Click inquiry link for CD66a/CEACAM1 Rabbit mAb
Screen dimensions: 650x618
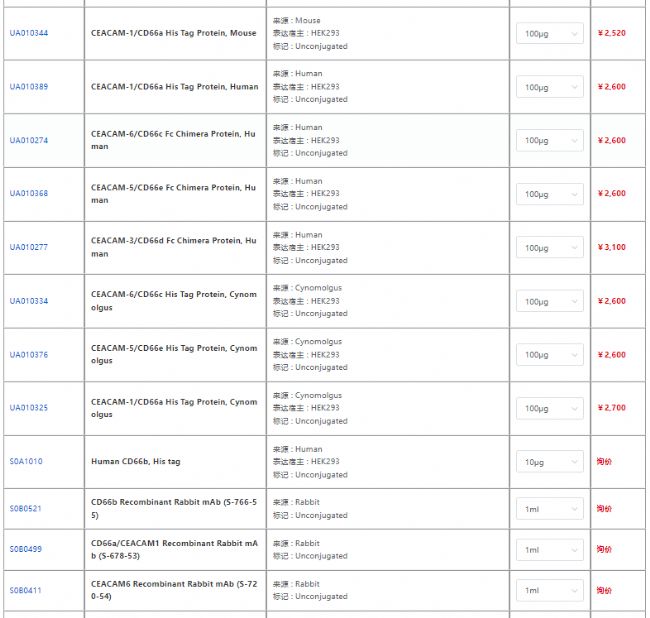point(604,549)
